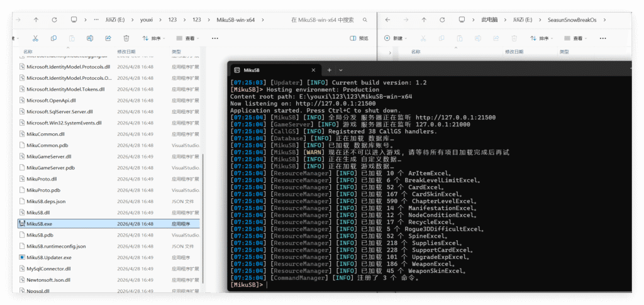Click the file list scrollbar in MikuSB-win-x64 window
The image size is (644, 305).
[x=202, y=218]
